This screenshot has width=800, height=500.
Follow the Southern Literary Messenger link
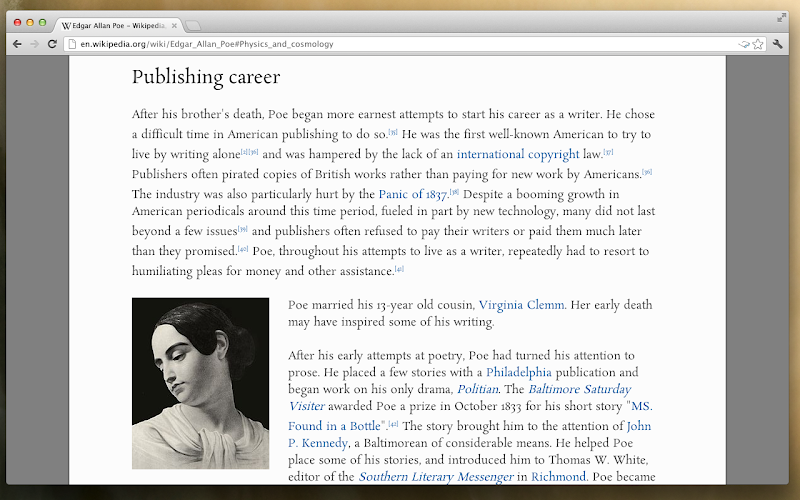(x=436, y=477)
